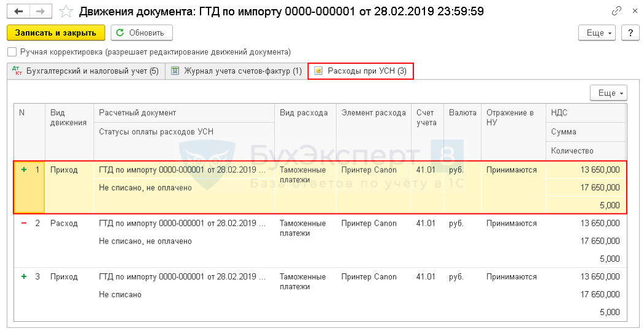The width and height of the screenshot is (644, 331).
Task: Click the question mark help button
Action: [x=629, y=33]
